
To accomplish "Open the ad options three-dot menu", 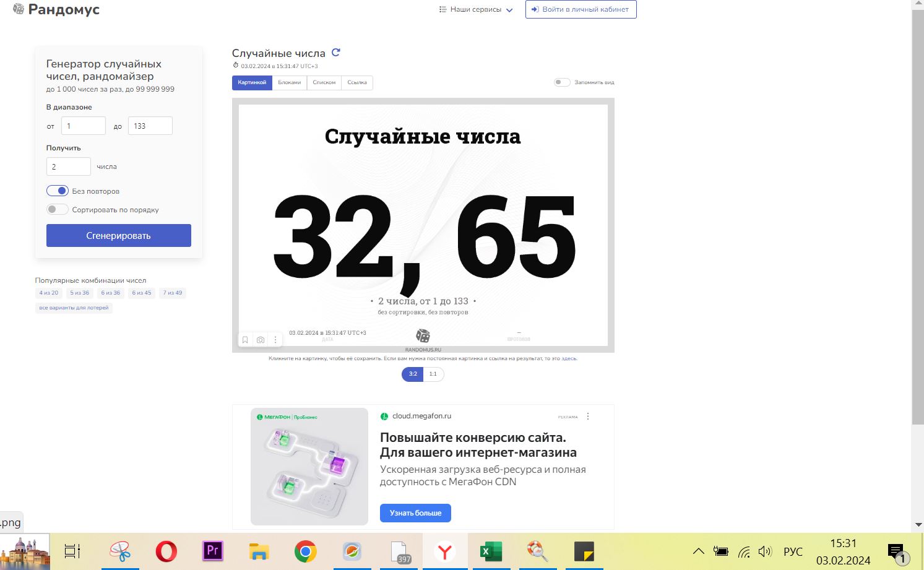I will (588, 416).
